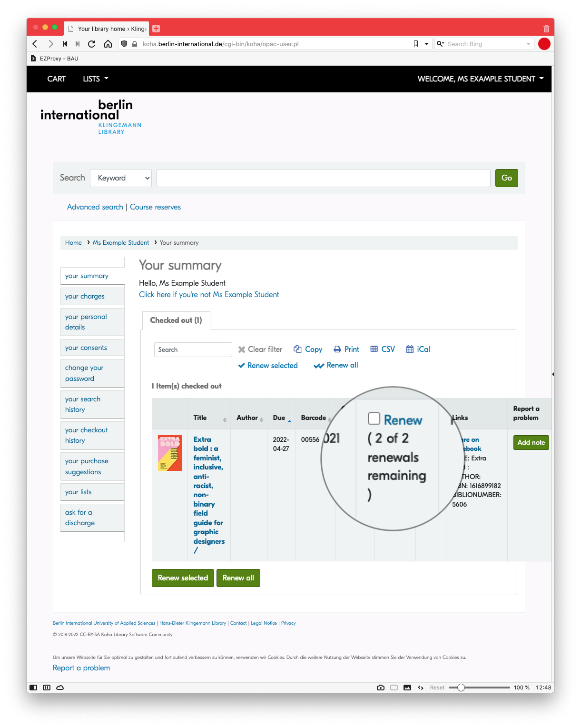Bookmark this page with bookmark icon
The image size is (581, 728).
coord(416,44)
